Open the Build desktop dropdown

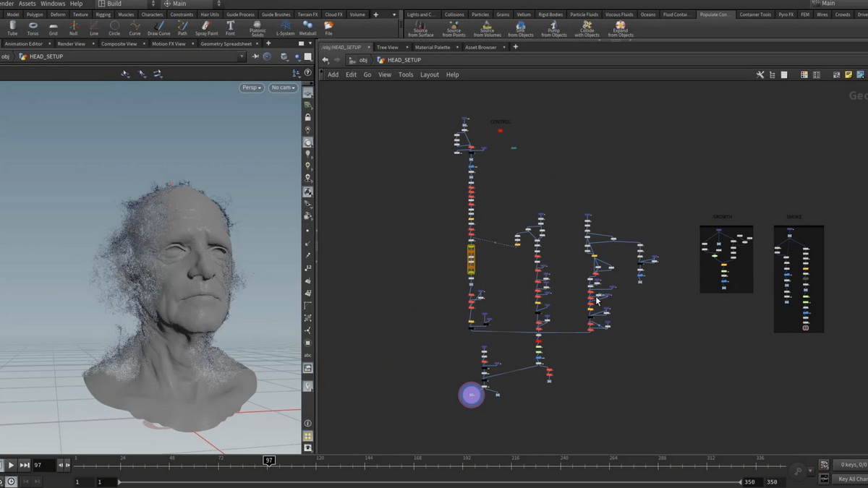(127, 4)
